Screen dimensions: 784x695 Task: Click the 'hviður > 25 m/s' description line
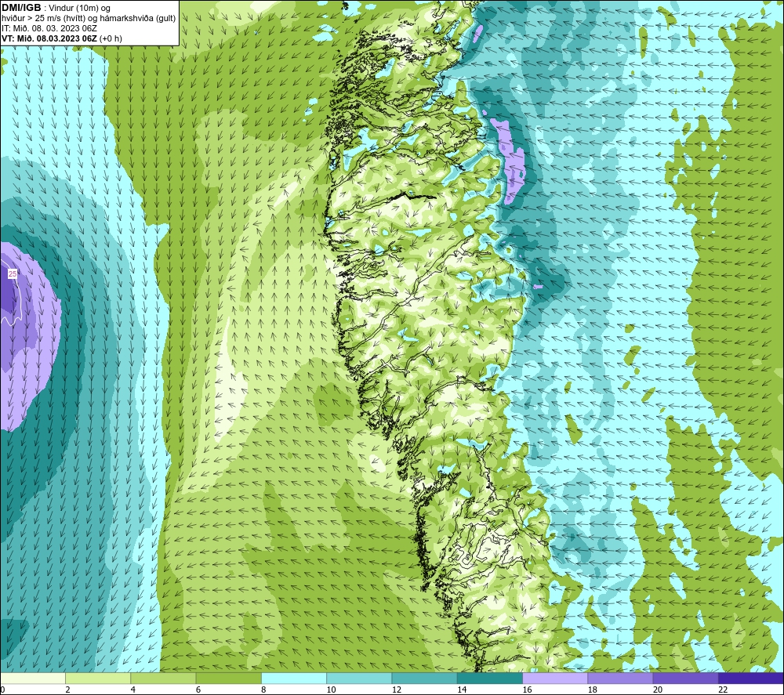89,19
